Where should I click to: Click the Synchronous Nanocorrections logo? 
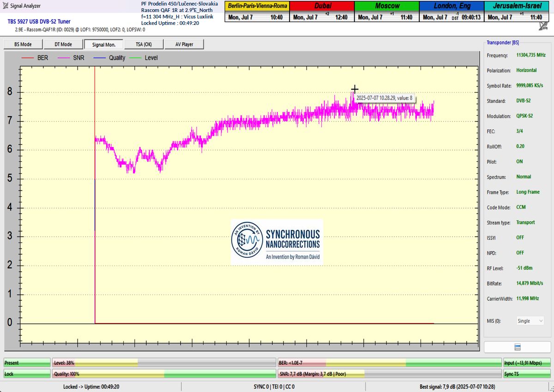tap(277, 242)
